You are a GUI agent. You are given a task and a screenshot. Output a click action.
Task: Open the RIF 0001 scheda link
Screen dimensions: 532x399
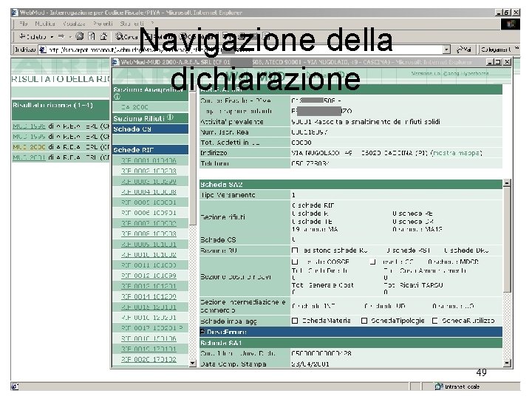(149, 160)
